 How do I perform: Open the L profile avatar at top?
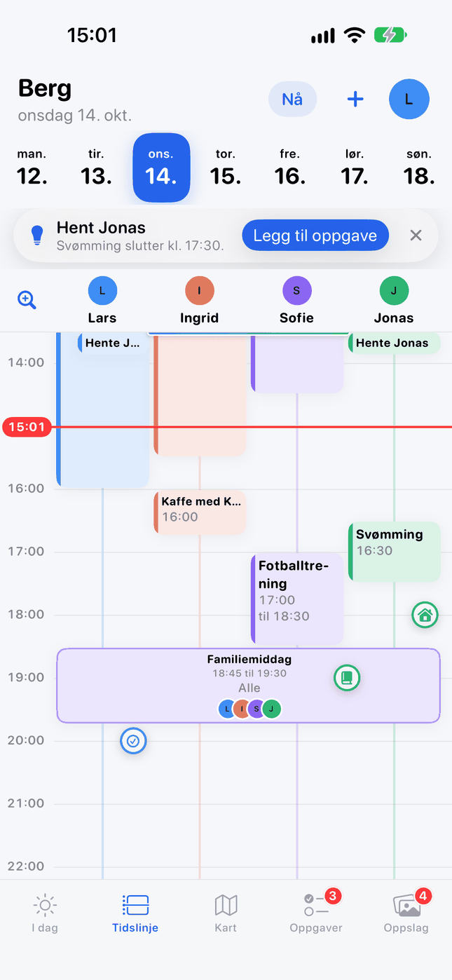[409, 100]
